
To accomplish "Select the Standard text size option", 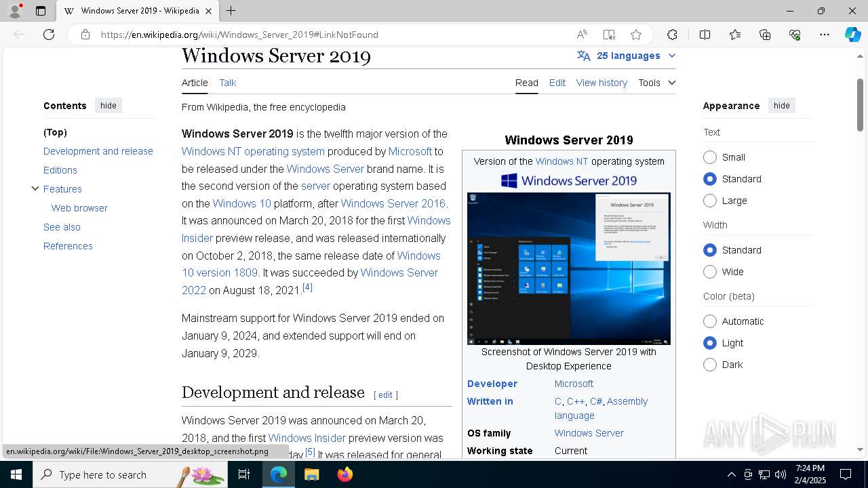I will (x=710, y=179).
